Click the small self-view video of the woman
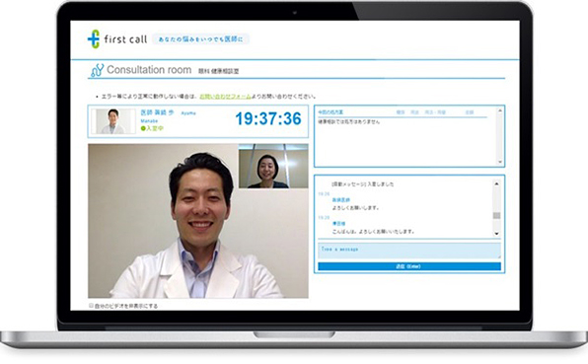Screen dimensions: 588x364 [x=273, y=166]
